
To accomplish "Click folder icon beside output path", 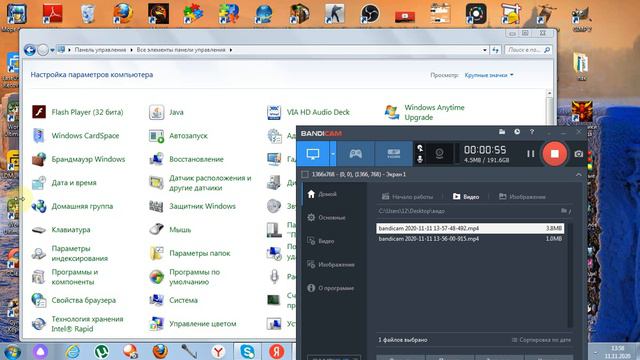I will tap(565, 211).
